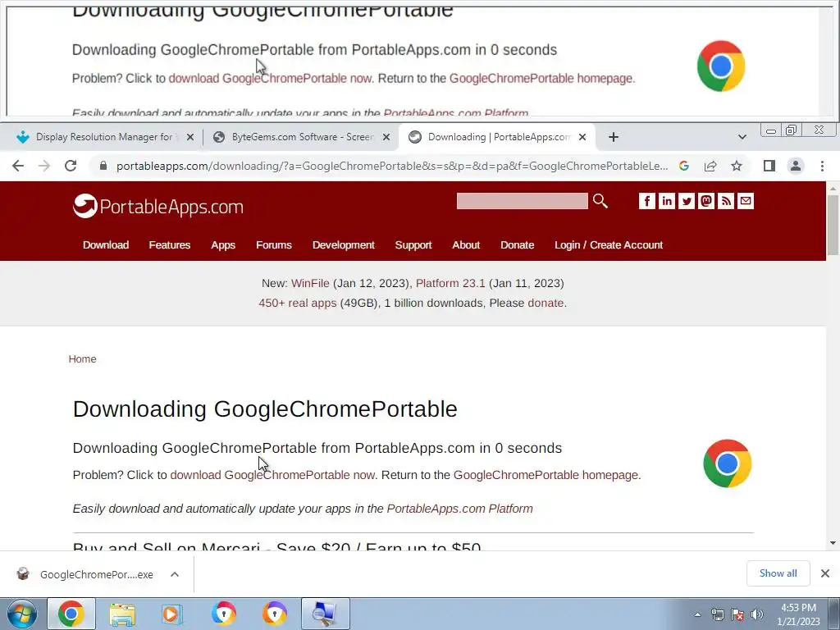Open the share page icon
This screenshot has height=630, width=840.
[710, 166]
